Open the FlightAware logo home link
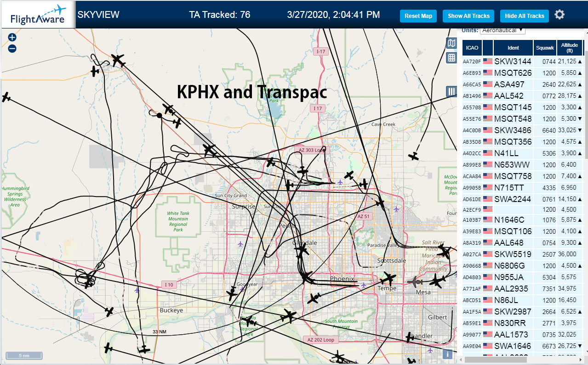This screenshot has height=365, width=588. tap(38, 14)
